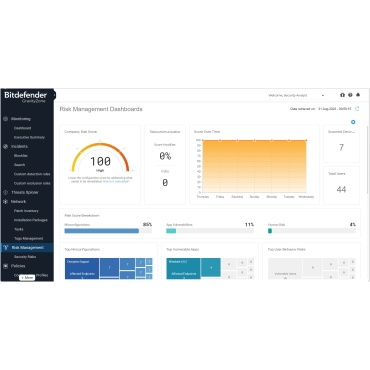This screenshot has height=370, width=370.
Task: Click the App Vulnerabilities 11% progress bar
Action: [x=210, y=231]
